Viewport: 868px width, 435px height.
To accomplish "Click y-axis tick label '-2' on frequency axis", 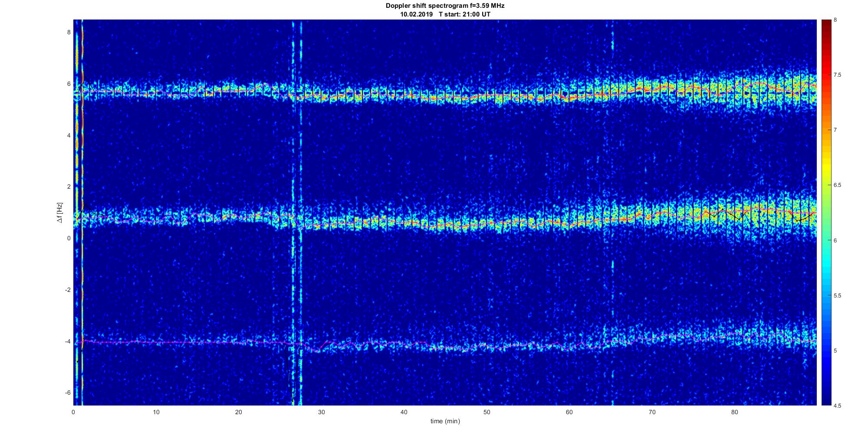I will (68, 290).
